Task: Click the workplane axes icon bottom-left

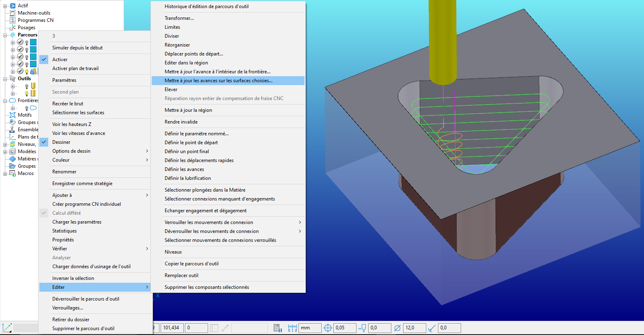Action: pyautogui.click(x=7, y=328)
